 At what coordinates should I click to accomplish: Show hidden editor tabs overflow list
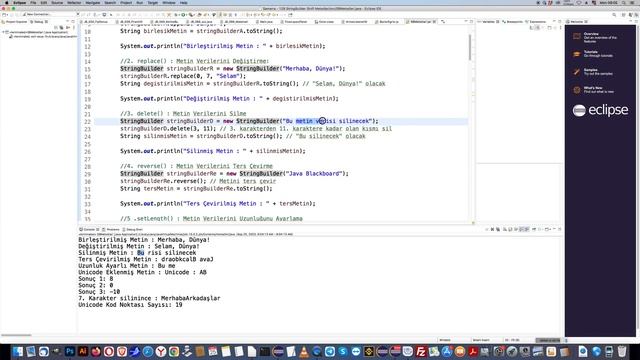(x=443, y=21)
